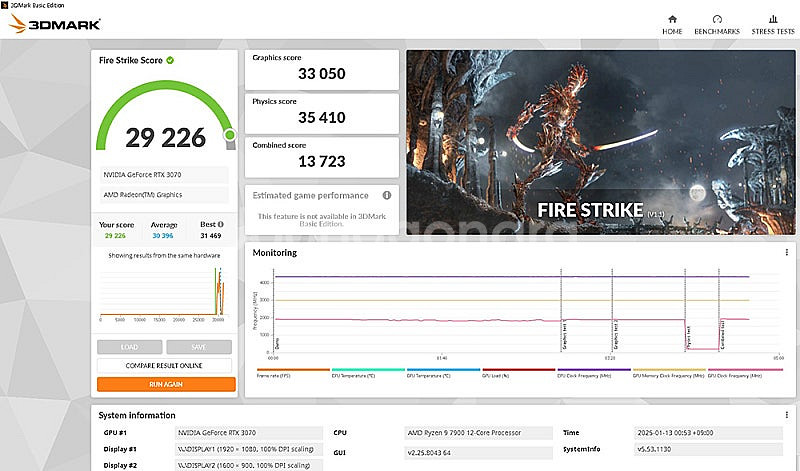Toggle yellow GPU Memory Clock Frequency legend swatch
Image resolution: width=800 pixels, height=471 pixels.
coord(669,369)
